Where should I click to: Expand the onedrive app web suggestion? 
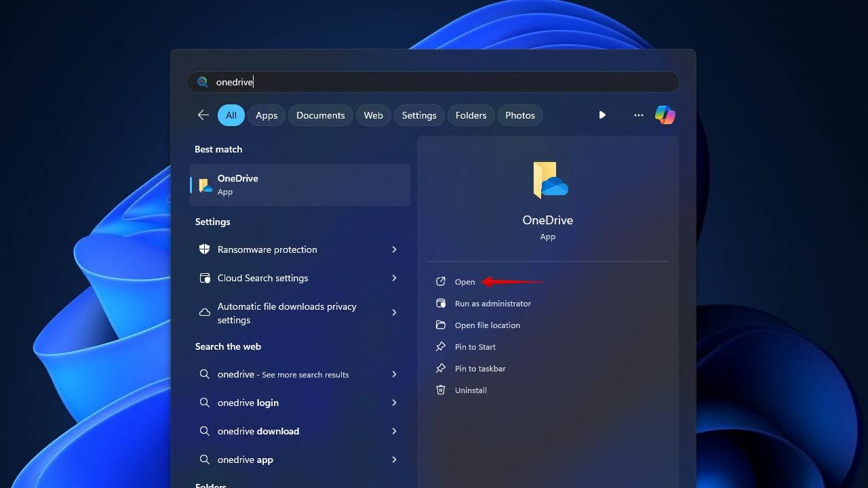pos(244,460)
